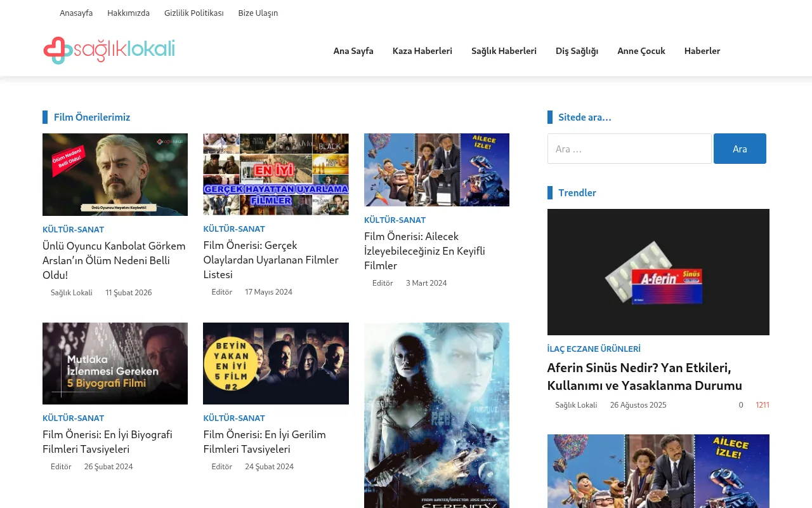
Task: Click the author icon next to Editör
Action: point(206,292)
